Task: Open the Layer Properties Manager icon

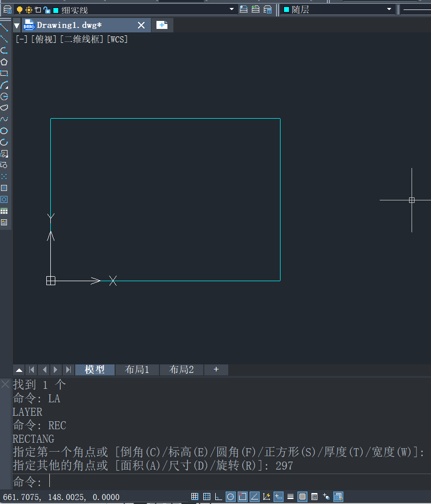Action: 7,9
